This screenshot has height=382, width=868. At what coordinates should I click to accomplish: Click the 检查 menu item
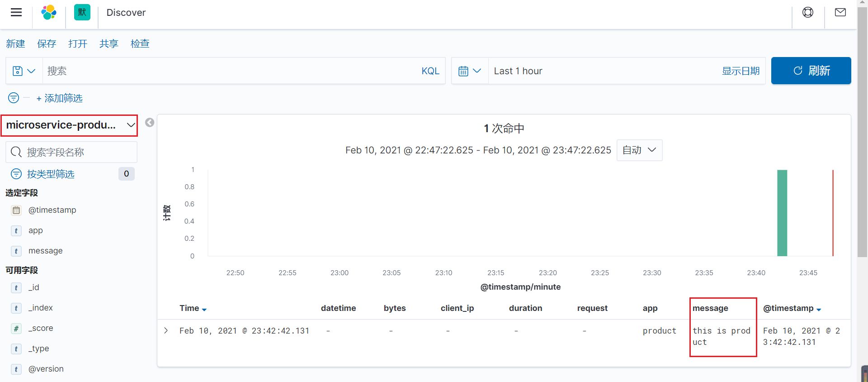point(140,43)
